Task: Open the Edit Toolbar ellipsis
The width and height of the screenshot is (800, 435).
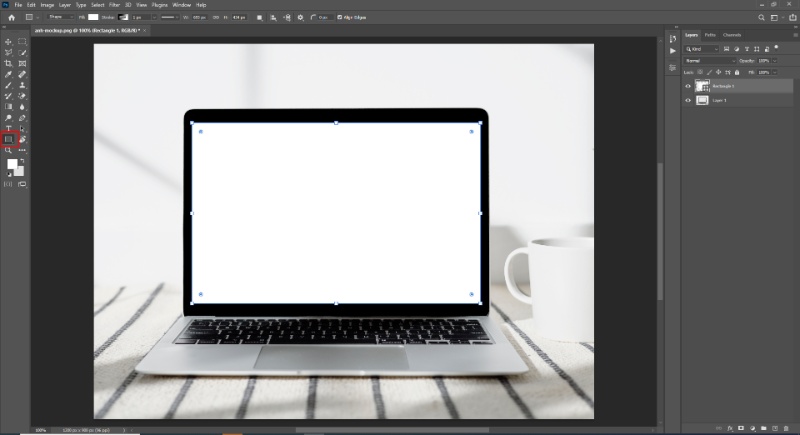Action: click(22, 150)
